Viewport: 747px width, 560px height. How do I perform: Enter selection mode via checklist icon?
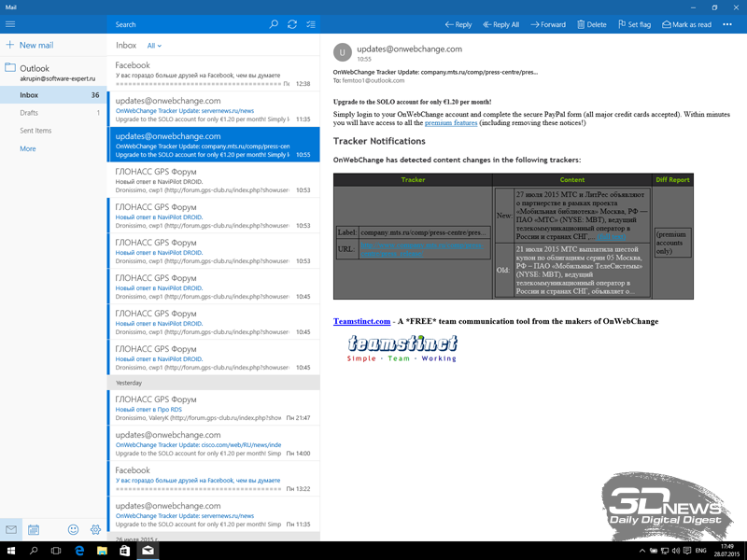click(311, 24)
